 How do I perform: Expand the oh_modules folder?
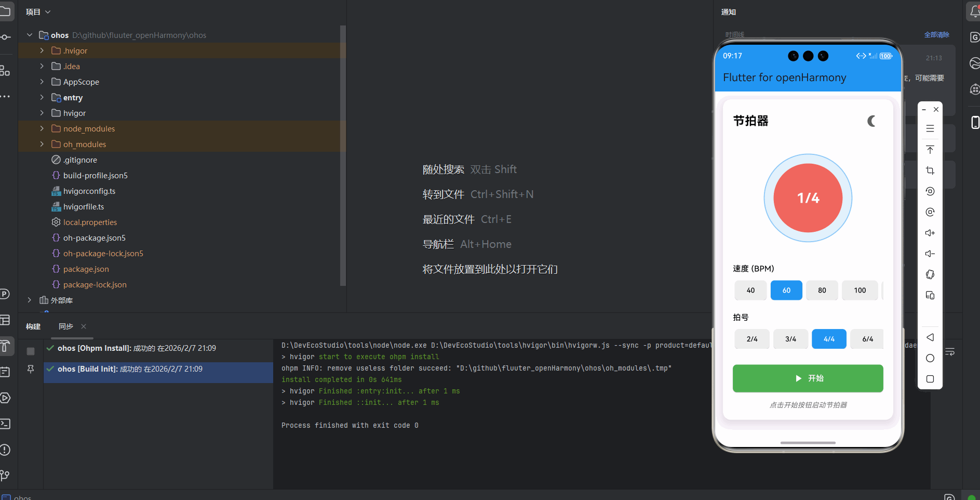pyautogui.click(x=42, y=144)
